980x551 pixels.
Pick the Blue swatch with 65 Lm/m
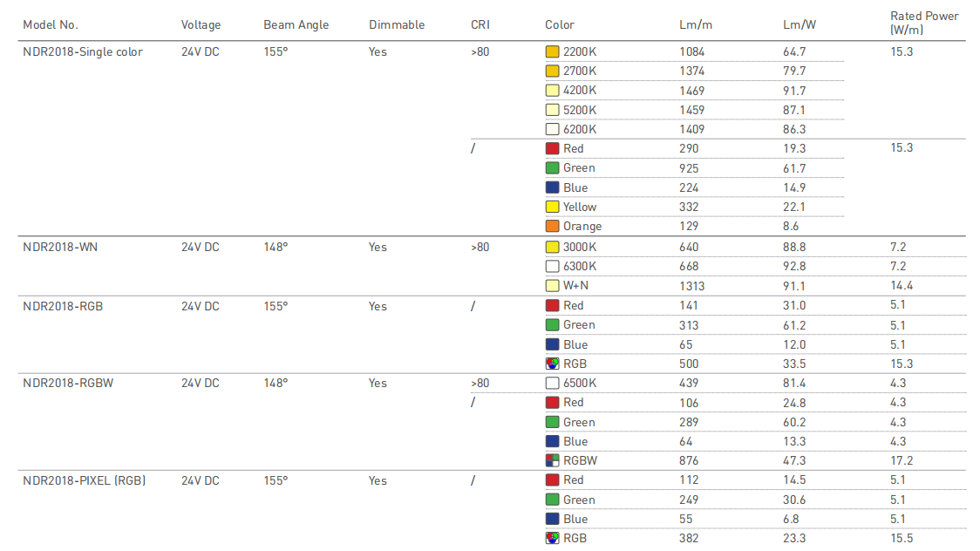click(x=552, y=344)
